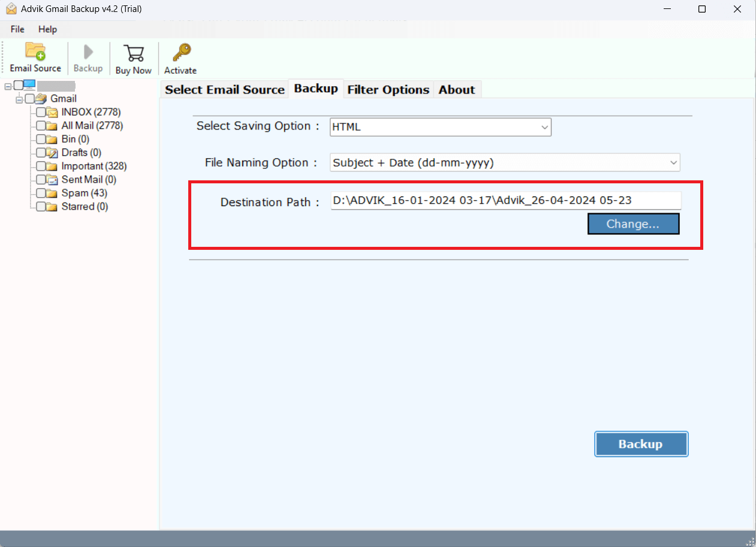This screenshot has width=756, height=547.
Task: Tick the Gmail checkbox
Action: pos(29,99)
